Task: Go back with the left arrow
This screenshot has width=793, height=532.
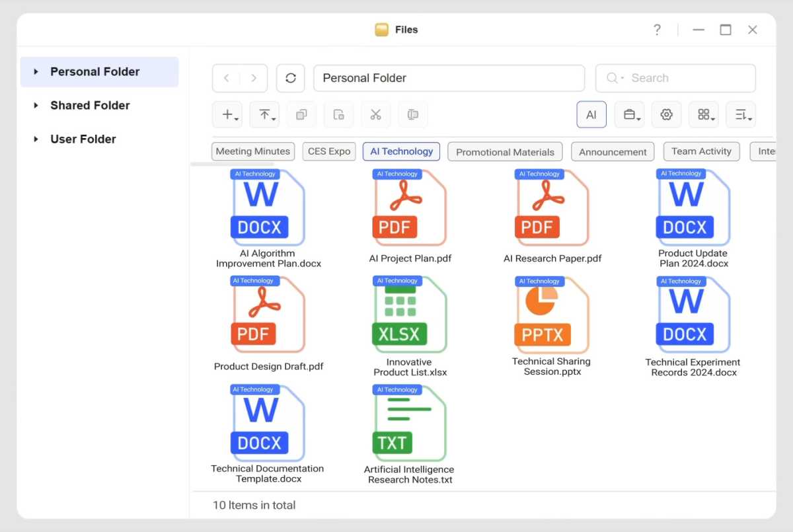Action: coord(227,78)
